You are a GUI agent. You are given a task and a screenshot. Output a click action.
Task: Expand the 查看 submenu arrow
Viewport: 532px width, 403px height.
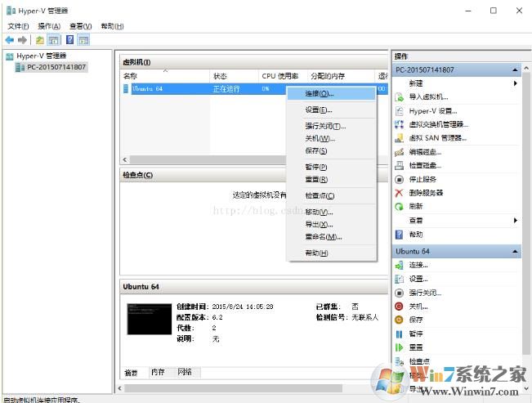coord(516,221)
